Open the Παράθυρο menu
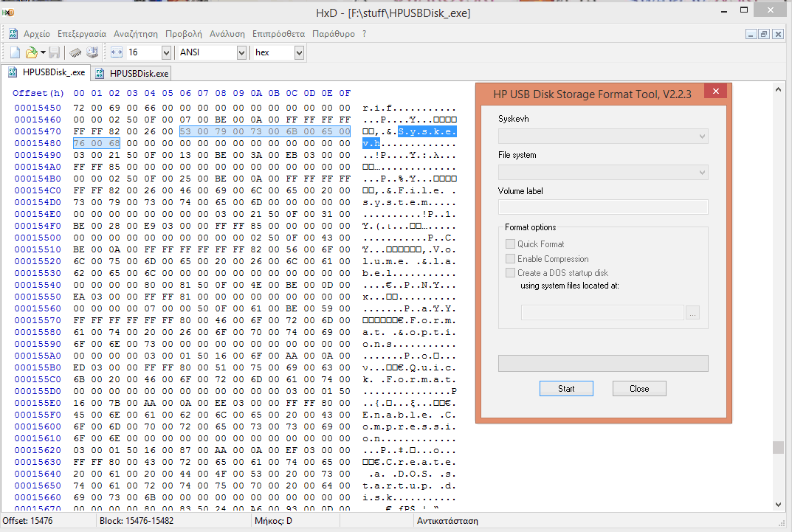 coord(334,34)
